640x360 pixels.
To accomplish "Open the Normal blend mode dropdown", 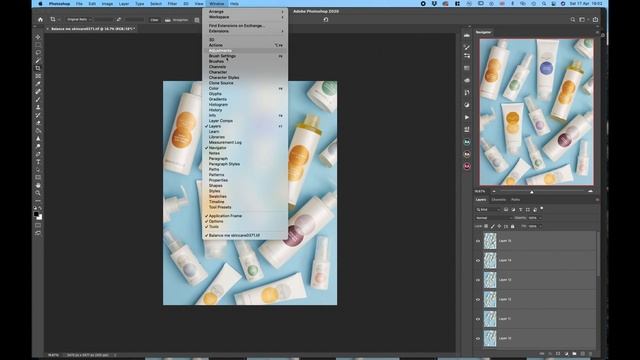I will (x=493, y=218).
